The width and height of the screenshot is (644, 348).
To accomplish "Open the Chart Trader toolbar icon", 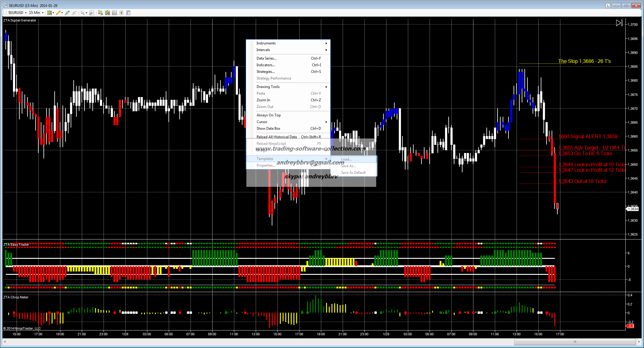I will 100,13.
